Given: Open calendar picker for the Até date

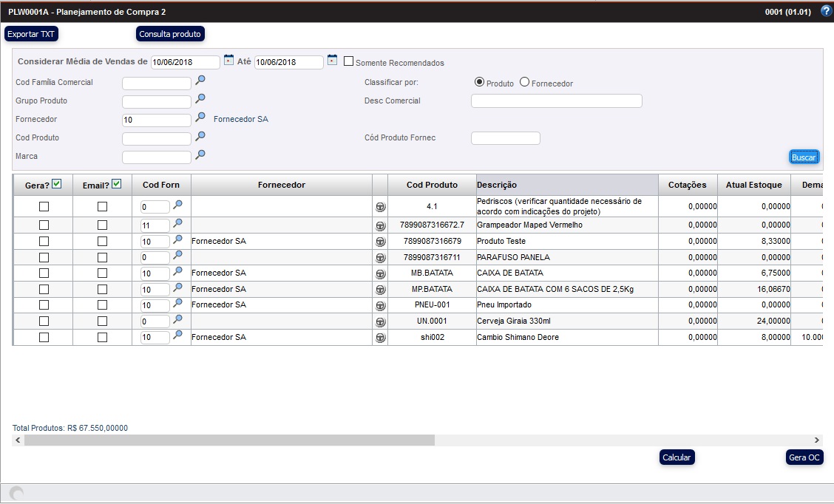Looking at the screenshot, I should [x=332, y=61].
